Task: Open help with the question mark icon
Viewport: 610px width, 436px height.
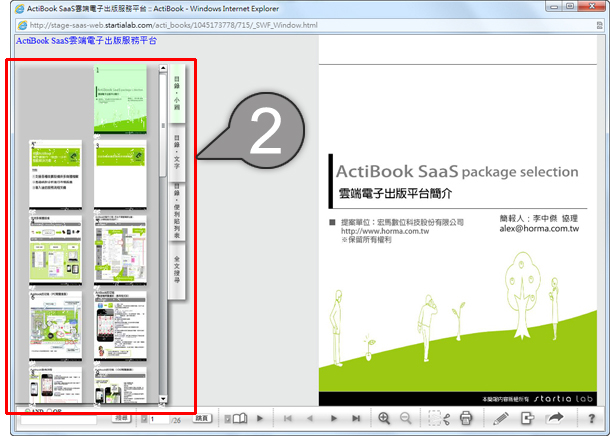Action: click(x=591, y=418)
